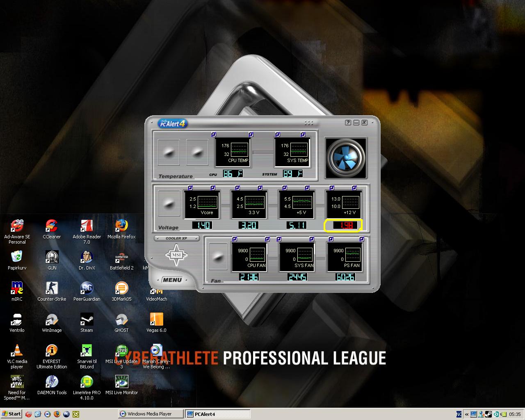Open the PCAlert4 MENU button
The width and height of the screenshot is (525, 420).
[x=172, y=280]
